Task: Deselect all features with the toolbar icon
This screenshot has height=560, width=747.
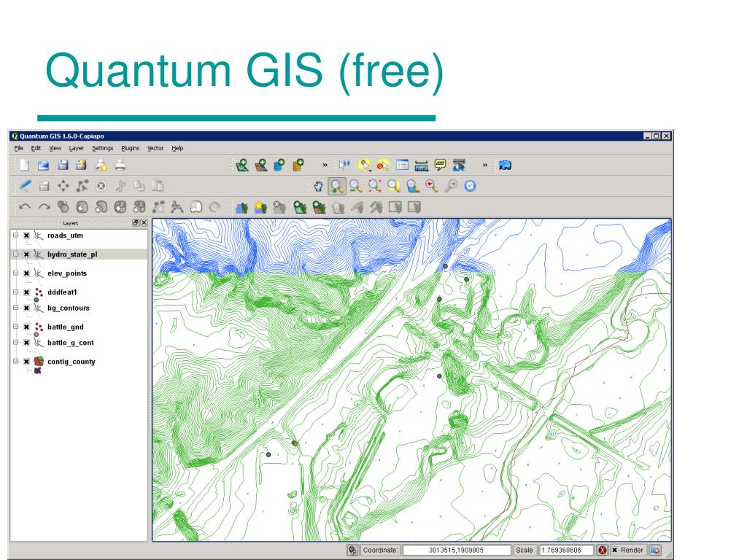Action: point(382,166)
